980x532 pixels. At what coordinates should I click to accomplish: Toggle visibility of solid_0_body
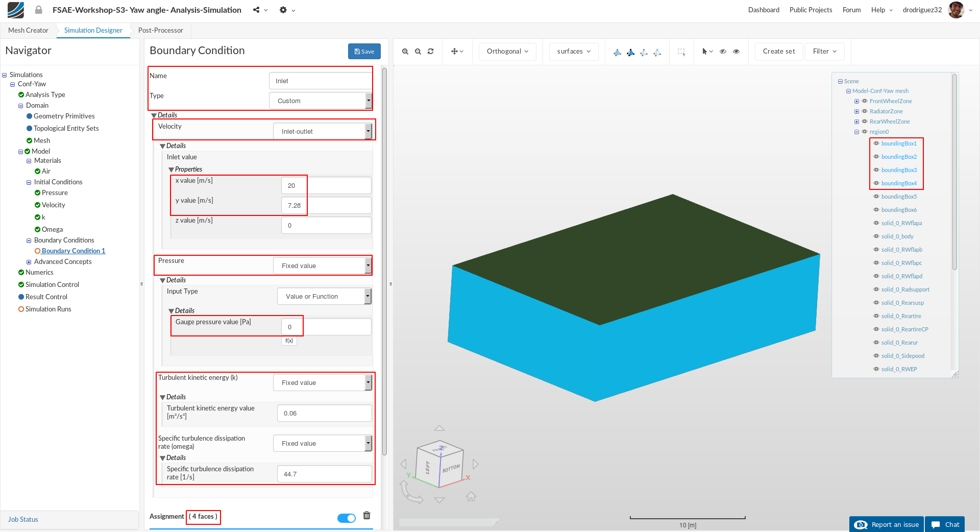876,236
